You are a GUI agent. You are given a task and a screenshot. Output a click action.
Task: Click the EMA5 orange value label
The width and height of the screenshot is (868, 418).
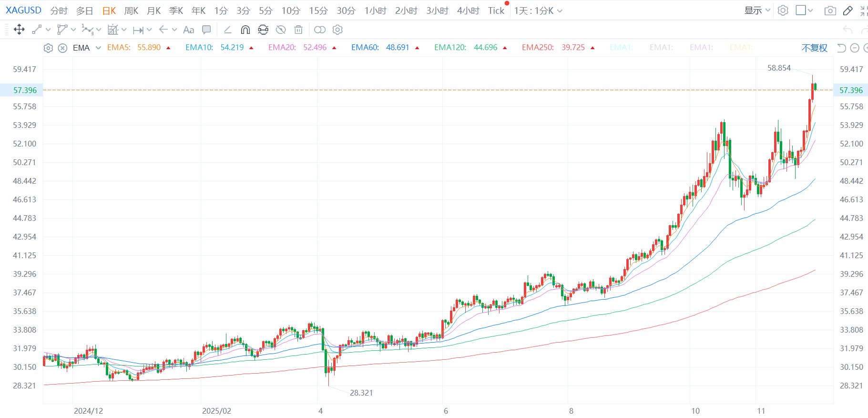149,47
